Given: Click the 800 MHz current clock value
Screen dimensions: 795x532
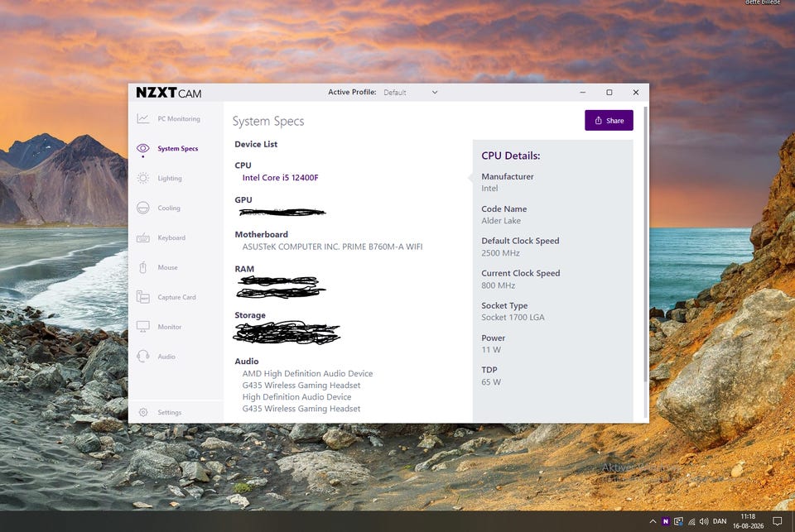Looking at the screenshot, I should pos(499,285).
